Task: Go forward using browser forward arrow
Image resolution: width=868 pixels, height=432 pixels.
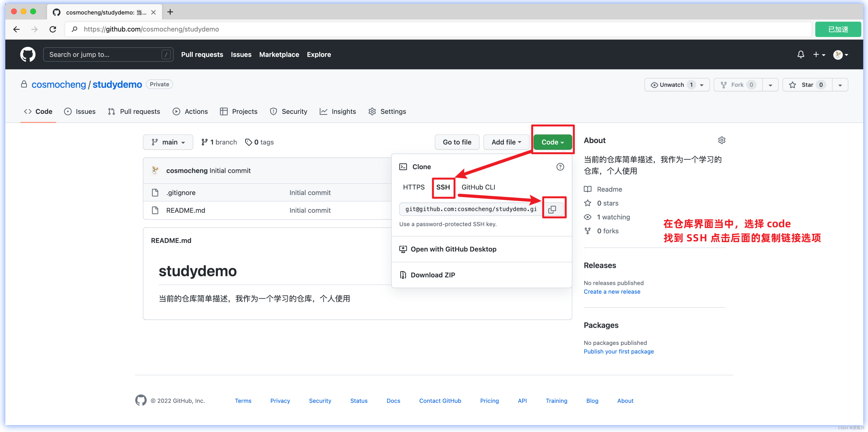Action: click(34, 29)
